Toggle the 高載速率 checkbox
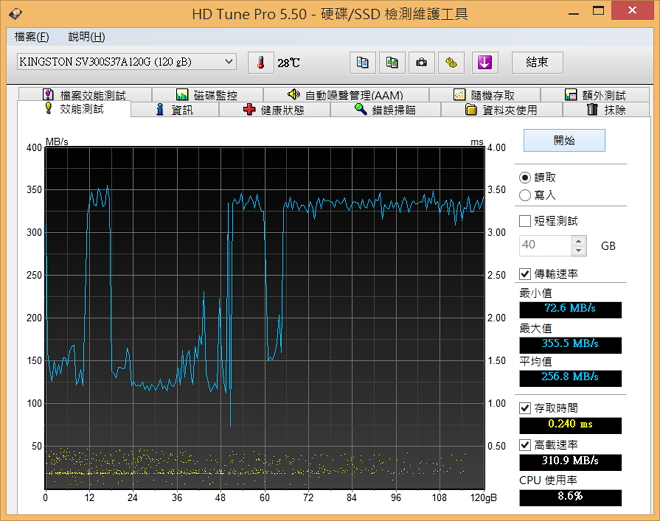 (x=525, y=445)
